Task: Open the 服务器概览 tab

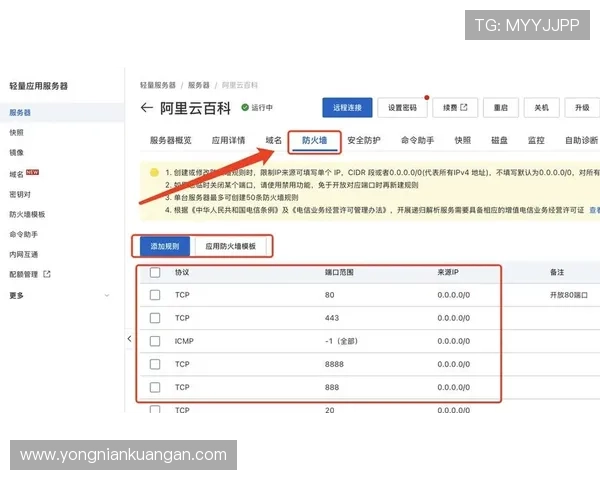Action: point(171,140)
